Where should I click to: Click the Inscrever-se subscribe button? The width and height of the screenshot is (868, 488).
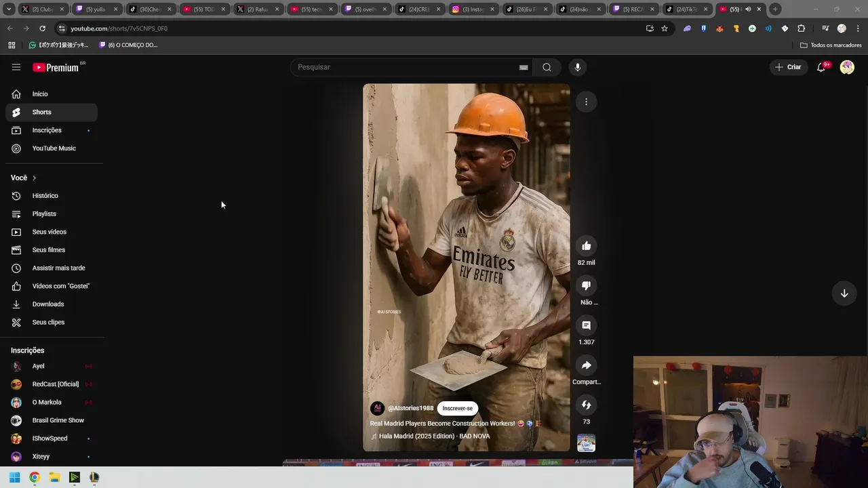point(458,408)
